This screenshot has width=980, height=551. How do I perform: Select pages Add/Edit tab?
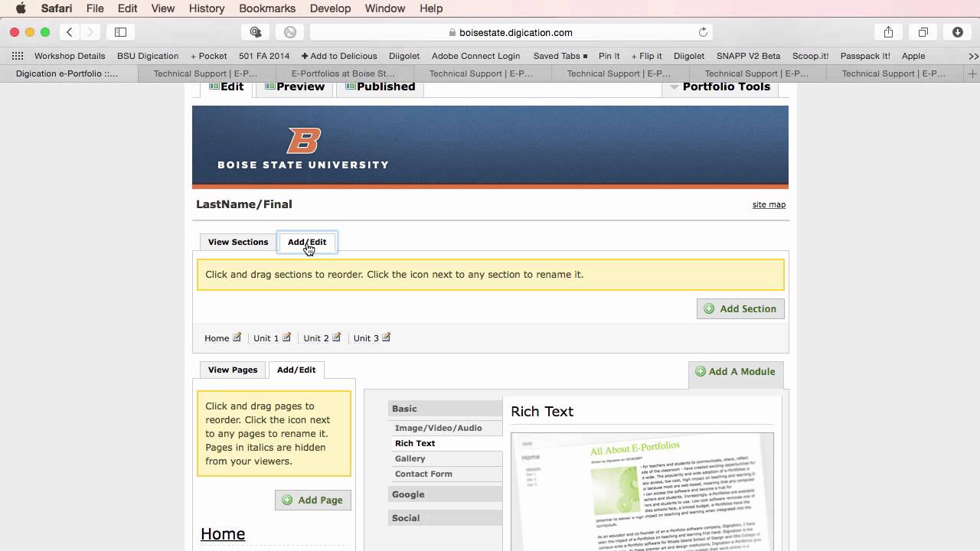[296, 370]
